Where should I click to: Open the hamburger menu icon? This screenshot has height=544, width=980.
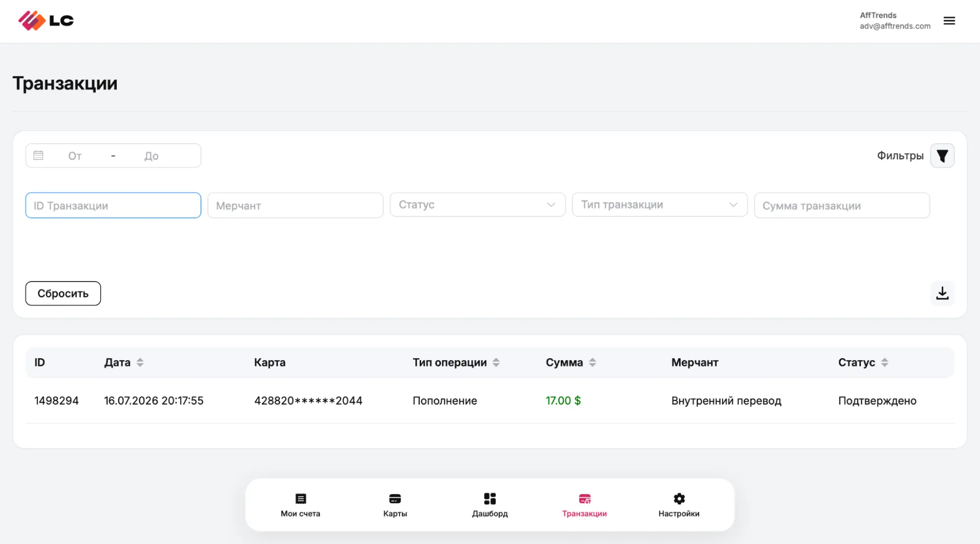tap(949, 21)
